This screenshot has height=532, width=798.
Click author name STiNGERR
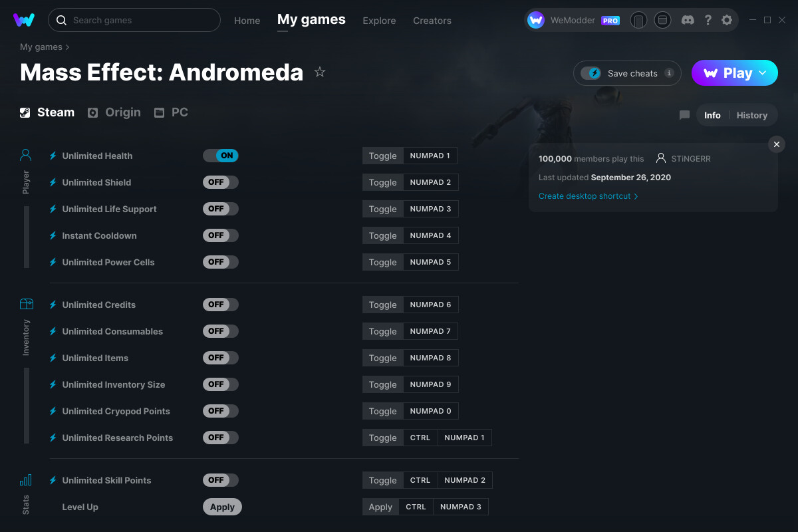pos(690,159)
